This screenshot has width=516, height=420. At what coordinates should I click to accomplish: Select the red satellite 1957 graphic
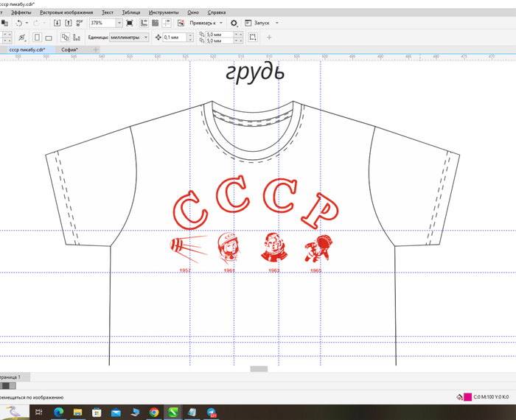(x=188, y=249)
